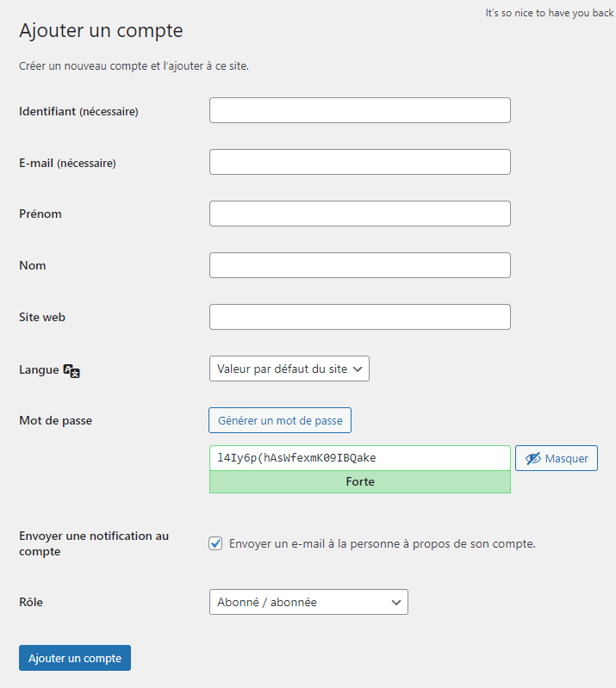616x688 pixels.
Task: Click into the E-mail input field
Action: coord(359,162)
